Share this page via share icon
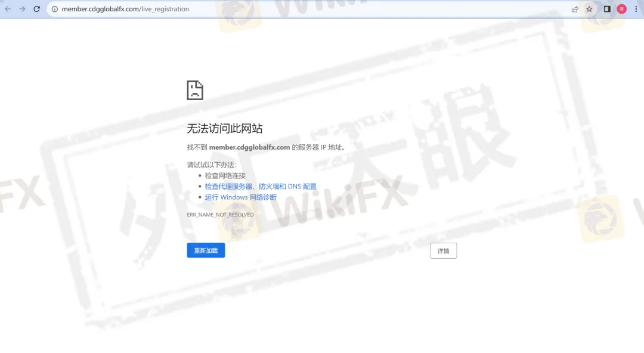 pos(575,9)
